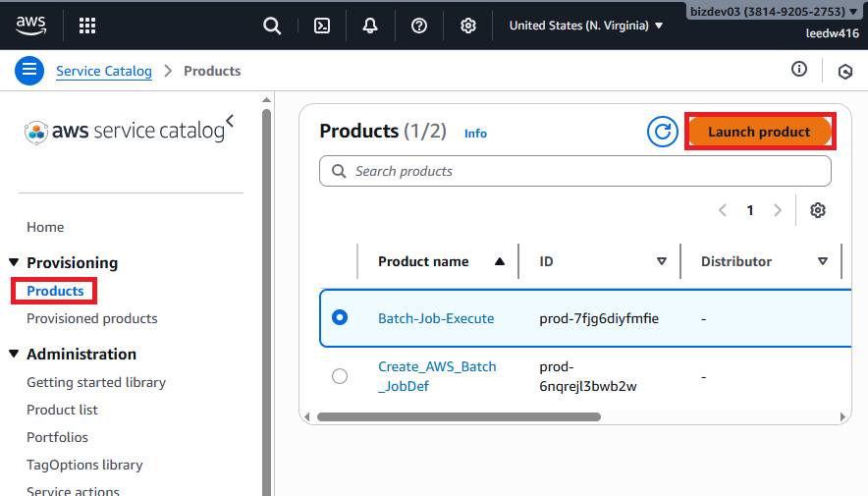Open the notifications bell
Image resolution: width=868 pixels, height=496 pixels.
pos(370,26)
